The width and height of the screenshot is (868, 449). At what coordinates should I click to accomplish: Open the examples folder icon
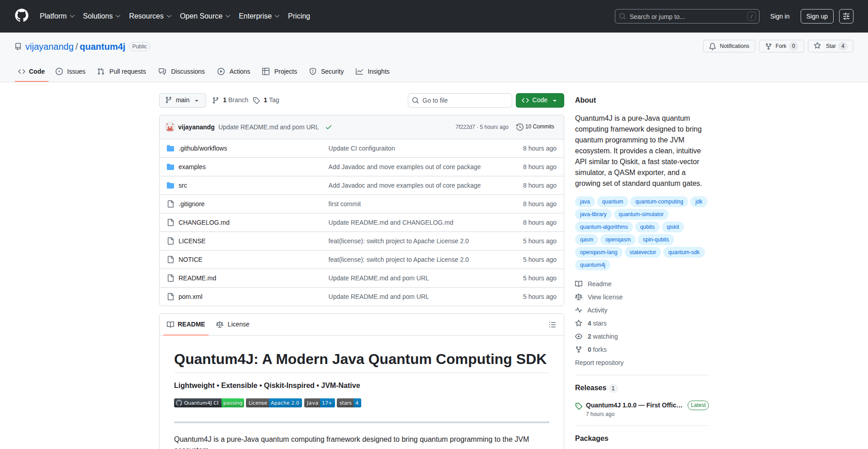pos(170,166)
